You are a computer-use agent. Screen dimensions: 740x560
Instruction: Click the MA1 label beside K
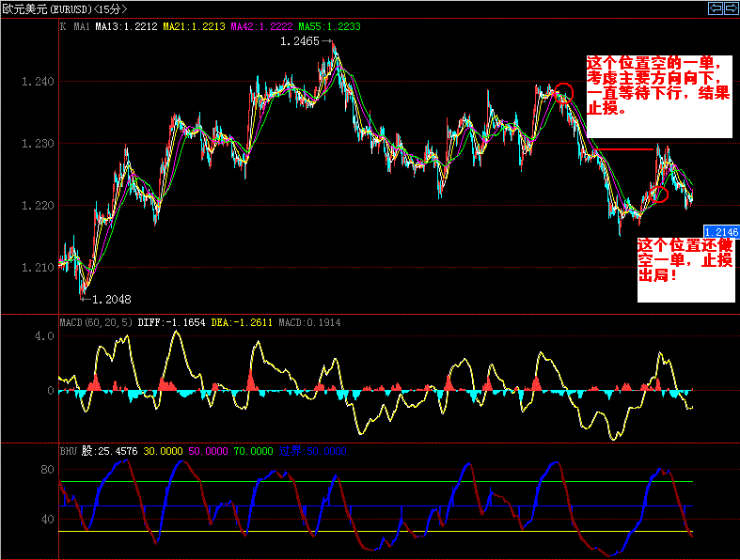pos(82,27)
